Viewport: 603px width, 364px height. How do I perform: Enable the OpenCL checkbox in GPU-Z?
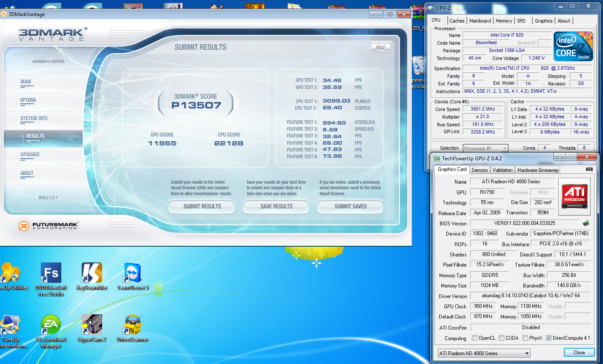coord(475,338)
